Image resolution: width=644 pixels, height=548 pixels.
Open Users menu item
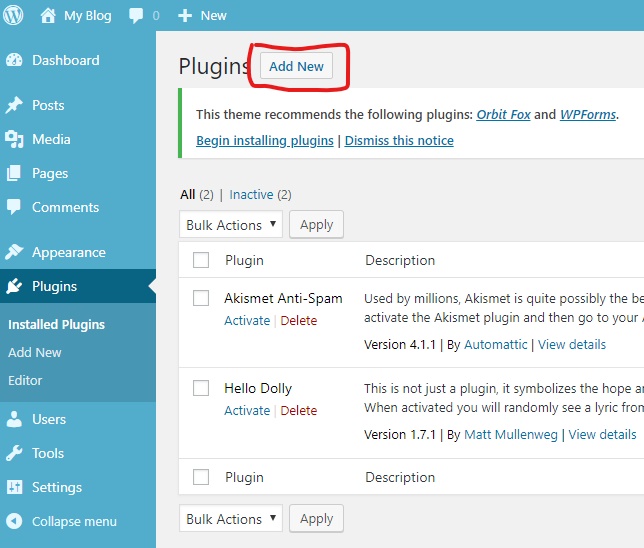click(x=49, y=419)
